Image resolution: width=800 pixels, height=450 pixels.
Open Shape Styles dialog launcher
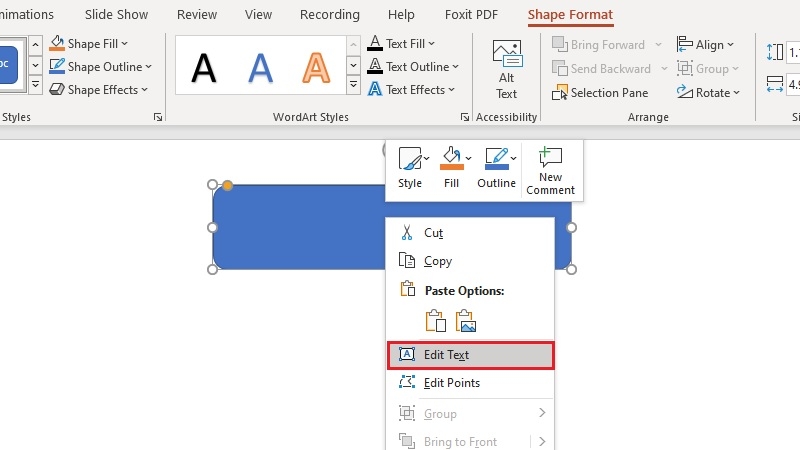(x=158, y=117)
